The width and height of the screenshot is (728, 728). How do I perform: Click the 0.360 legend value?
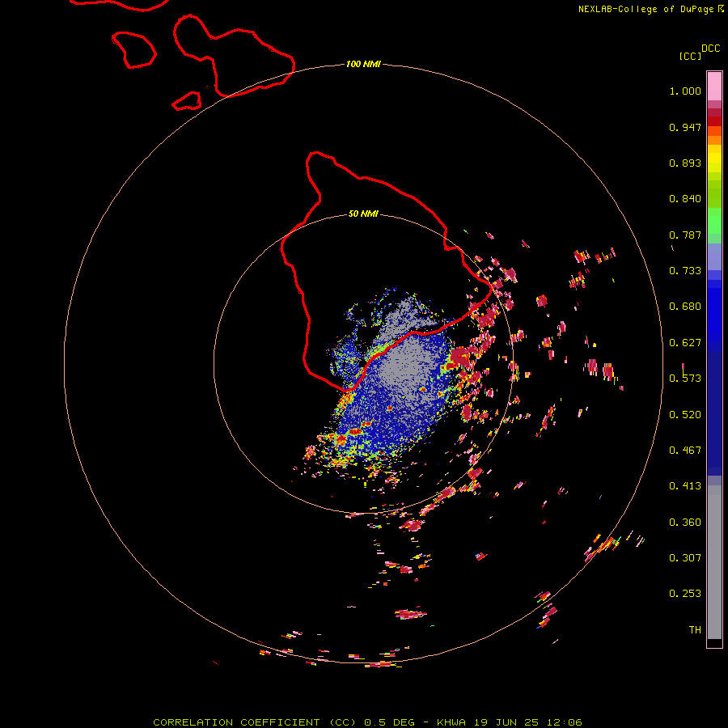pyautogui.click(x=685, y=523)
